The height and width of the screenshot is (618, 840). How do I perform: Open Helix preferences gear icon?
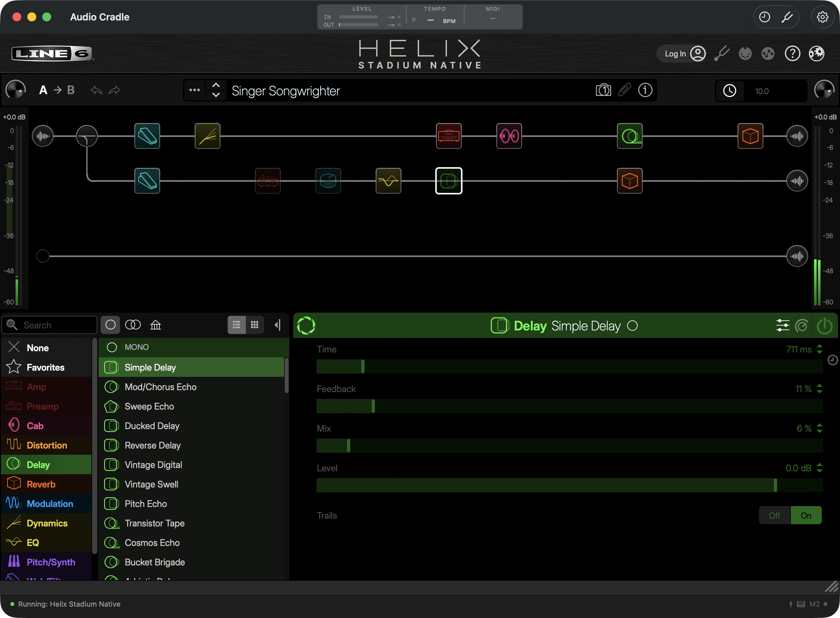point(816,54)
